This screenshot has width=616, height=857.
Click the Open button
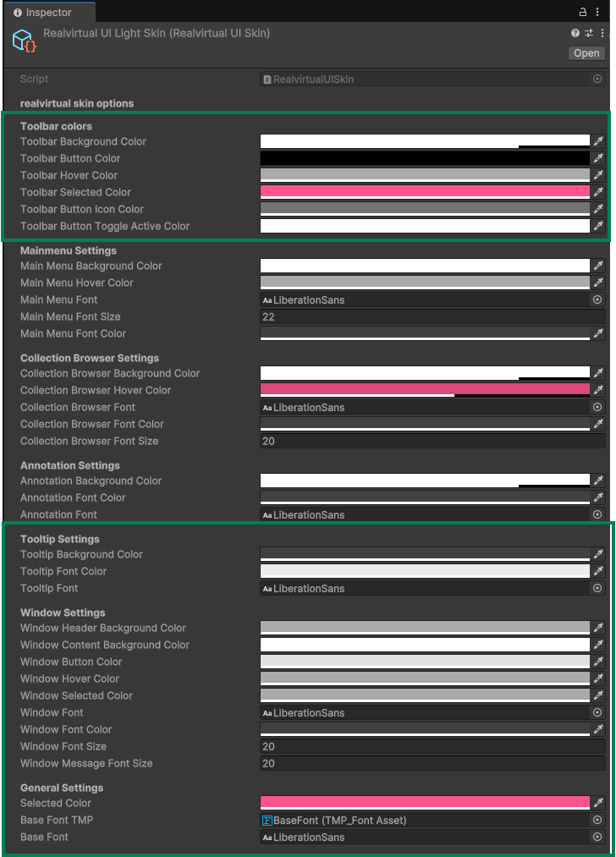[586, 52]
